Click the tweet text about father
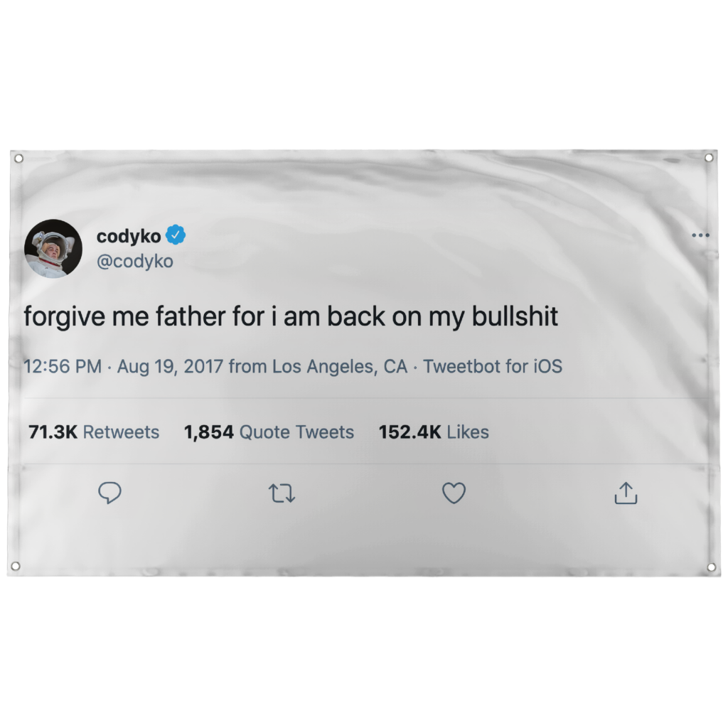This screenshot has width=728, height=728. (291, 317)
